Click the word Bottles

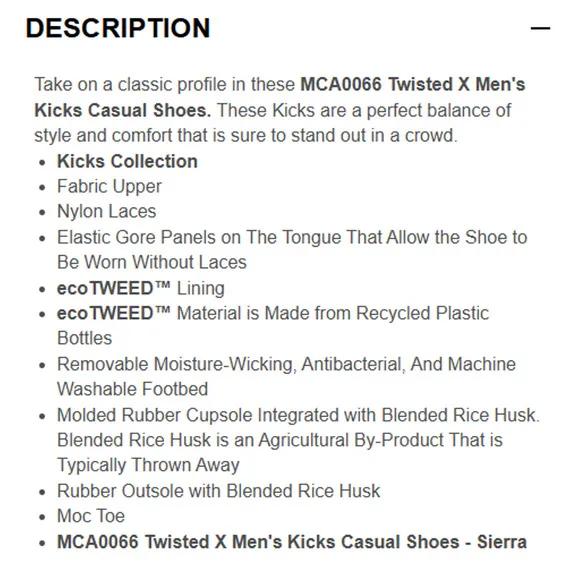click(84, 338)
